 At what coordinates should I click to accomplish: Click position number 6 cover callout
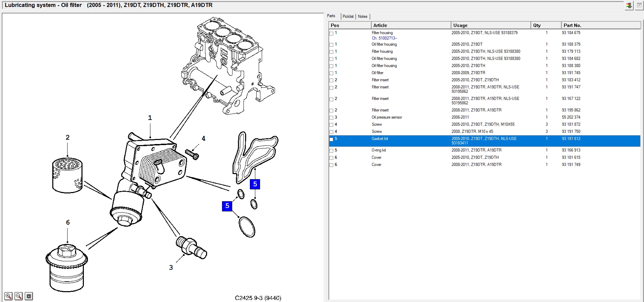click(x=68, y=222)
